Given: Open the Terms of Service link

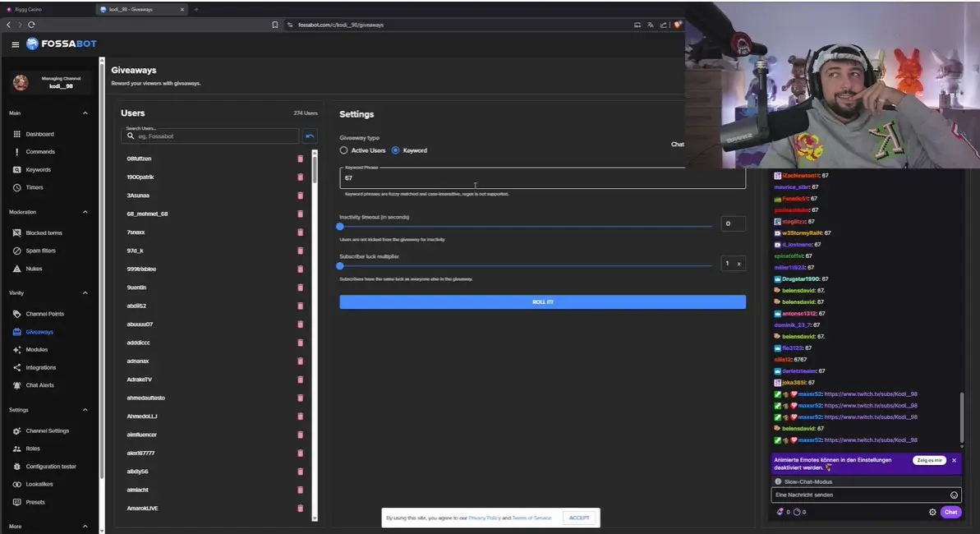Looking at the screenshot, I should point(531,518).
